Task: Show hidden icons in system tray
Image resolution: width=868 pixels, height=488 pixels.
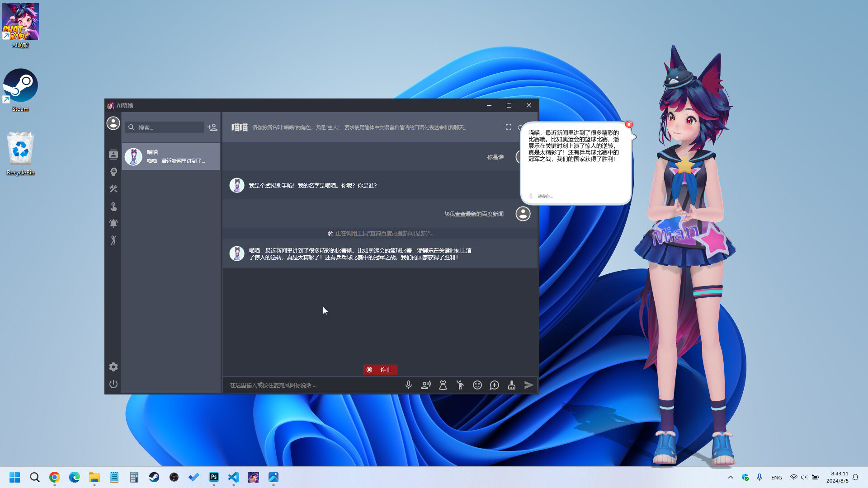Action: tap(731, 477)
